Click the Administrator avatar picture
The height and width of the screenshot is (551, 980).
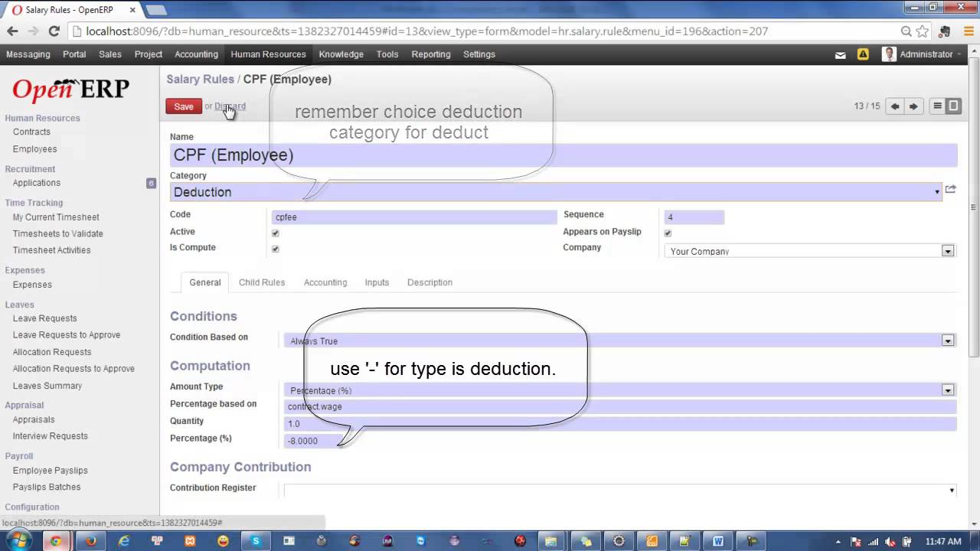889,54
